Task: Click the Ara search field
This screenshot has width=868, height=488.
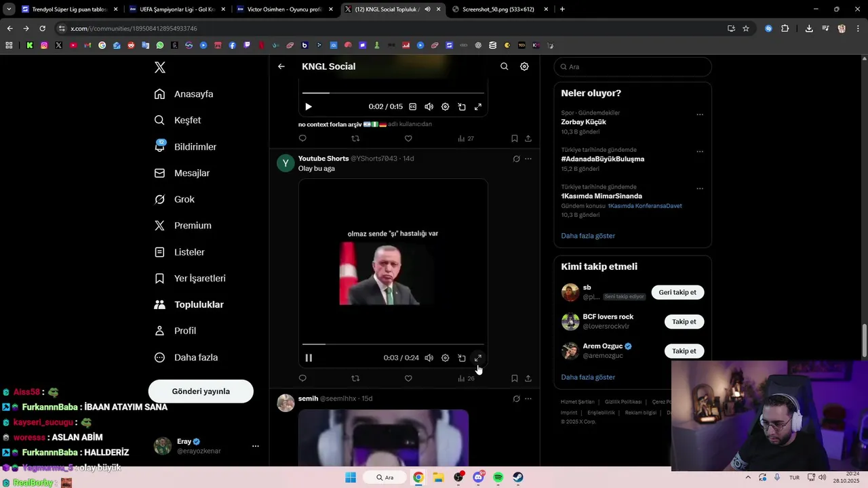Action: click(x=633, y=66)
